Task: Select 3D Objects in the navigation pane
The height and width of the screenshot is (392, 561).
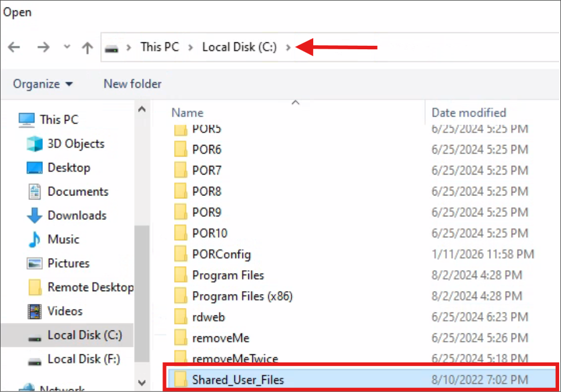Action: (x=75, y=144)
